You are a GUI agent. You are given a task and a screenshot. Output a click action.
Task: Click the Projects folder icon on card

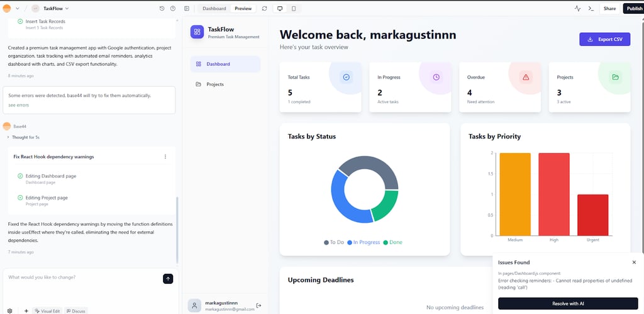tap(615, 77)
